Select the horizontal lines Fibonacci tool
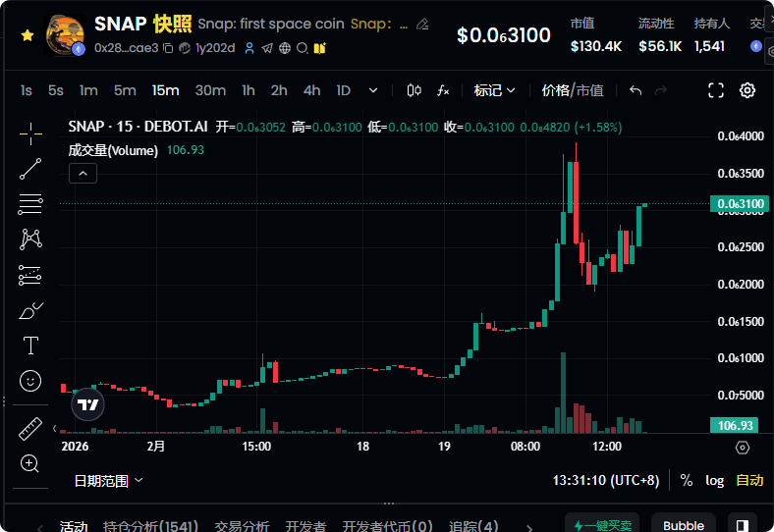Screen dimensions: 774x532 (30, 204)
